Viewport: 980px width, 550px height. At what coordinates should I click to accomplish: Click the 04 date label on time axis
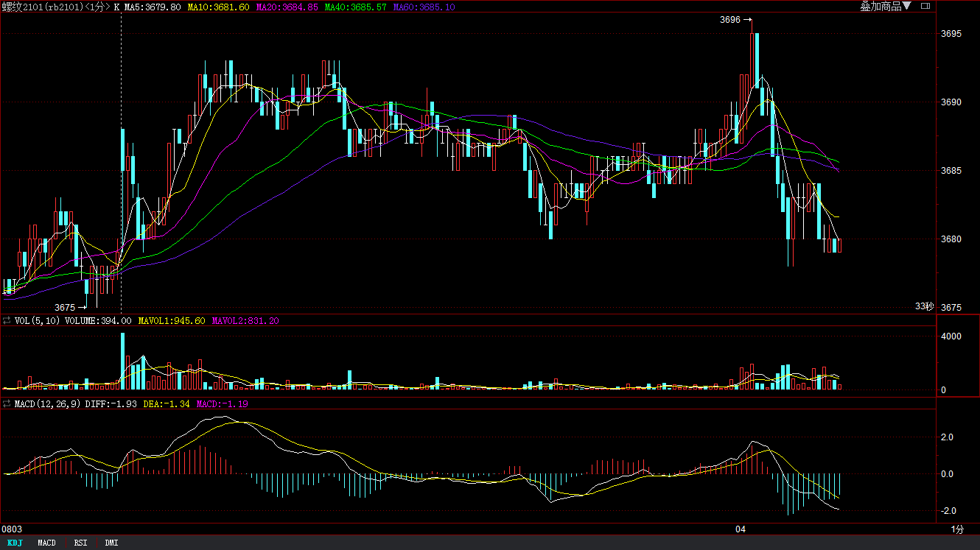[741, 529]
